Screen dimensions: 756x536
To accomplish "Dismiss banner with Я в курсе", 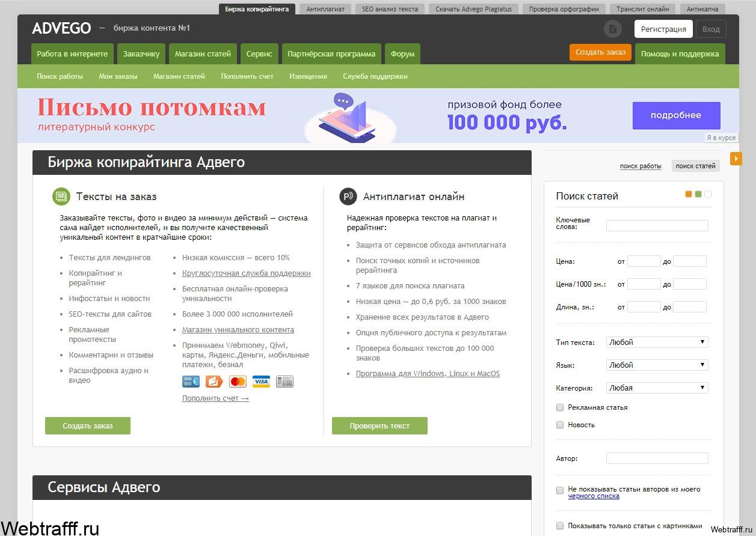I will point(721,138).
